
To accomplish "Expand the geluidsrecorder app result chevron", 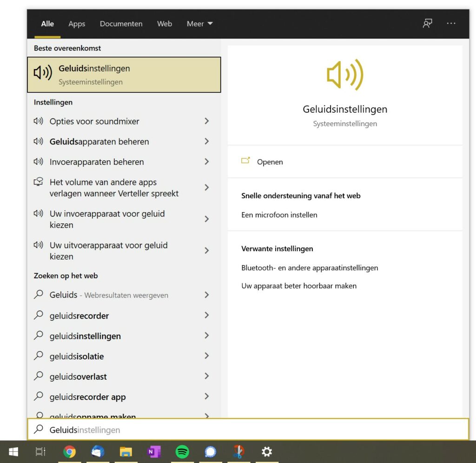I will tap(207, 396).
